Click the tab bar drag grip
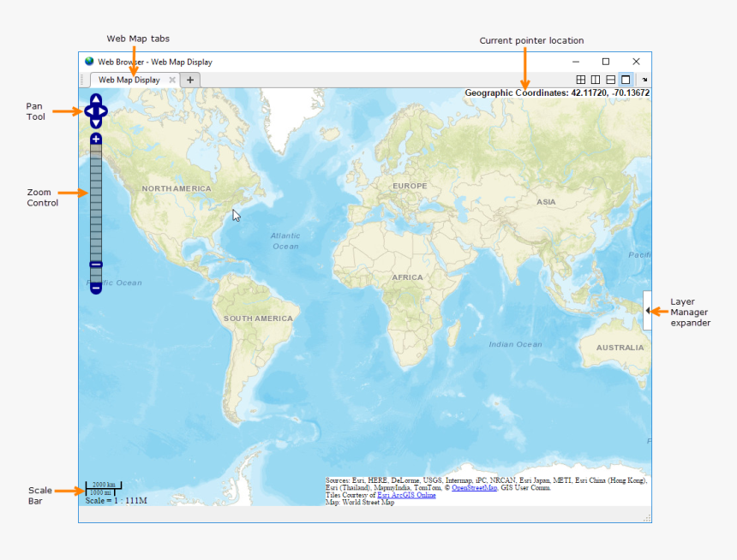This screenshot has height=560, width=737. pos(82,80)
